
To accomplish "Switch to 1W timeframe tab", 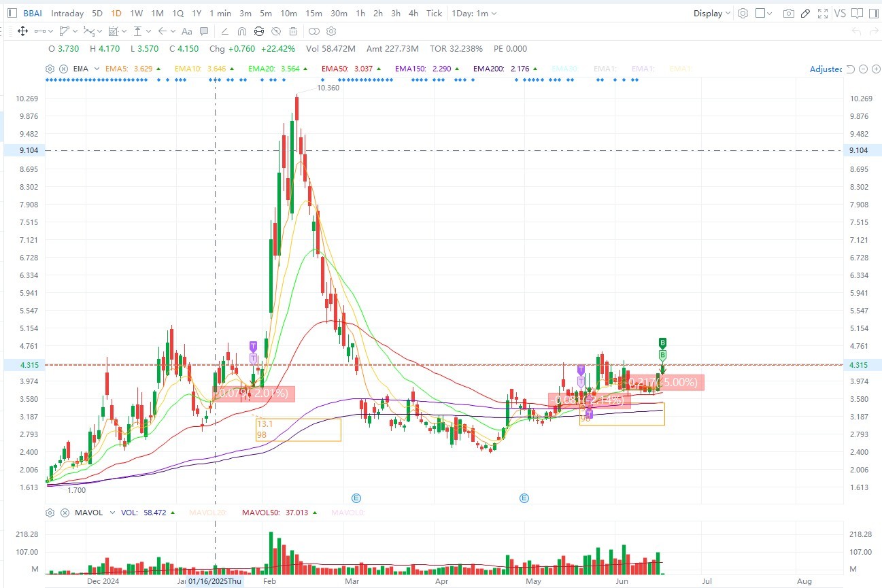I will point(136,13).
